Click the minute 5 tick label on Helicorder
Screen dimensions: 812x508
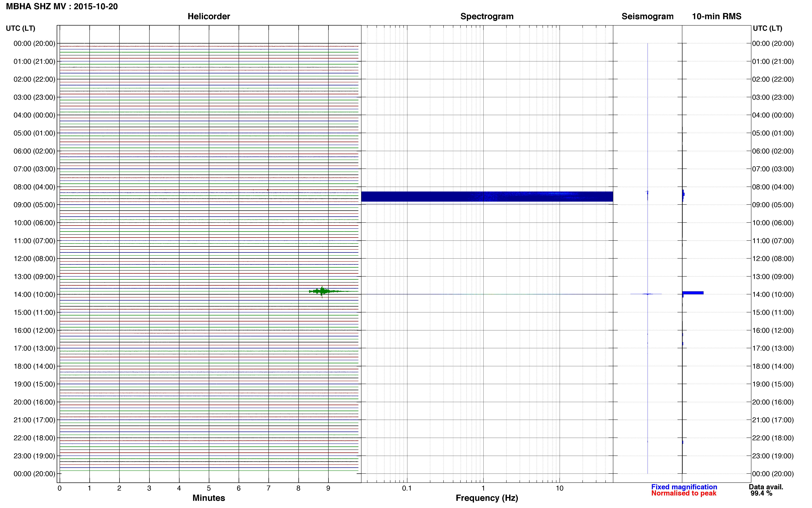pos(209,488)
